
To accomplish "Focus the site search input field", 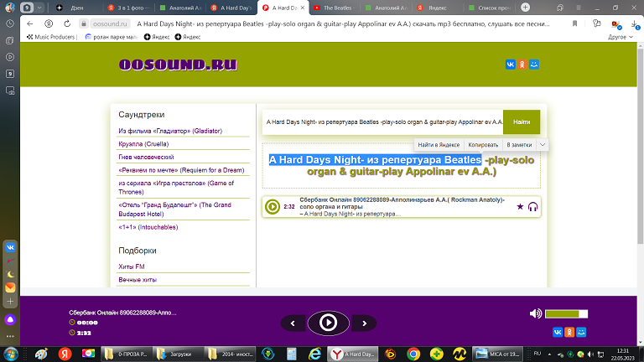I will [x=382, y=122].
